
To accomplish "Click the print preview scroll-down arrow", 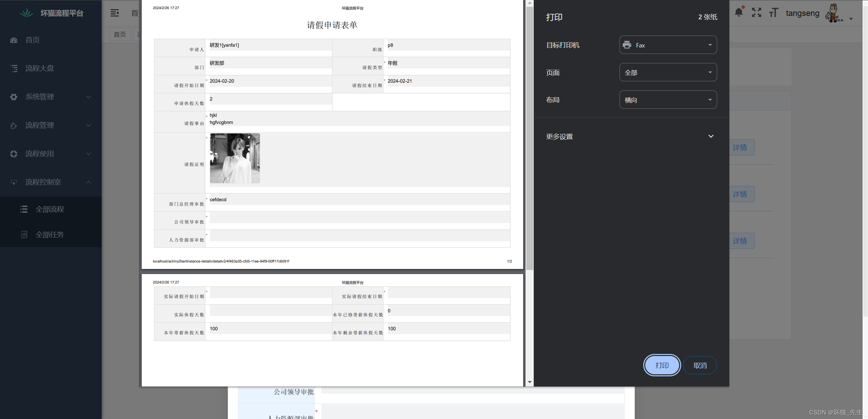I will click(529, 382).
